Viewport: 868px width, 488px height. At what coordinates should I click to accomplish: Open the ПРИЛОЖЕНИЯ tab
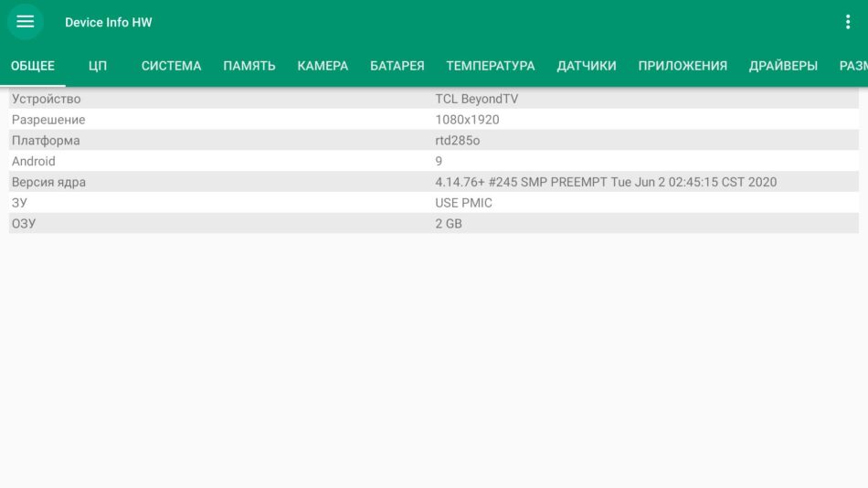(683, 66)
